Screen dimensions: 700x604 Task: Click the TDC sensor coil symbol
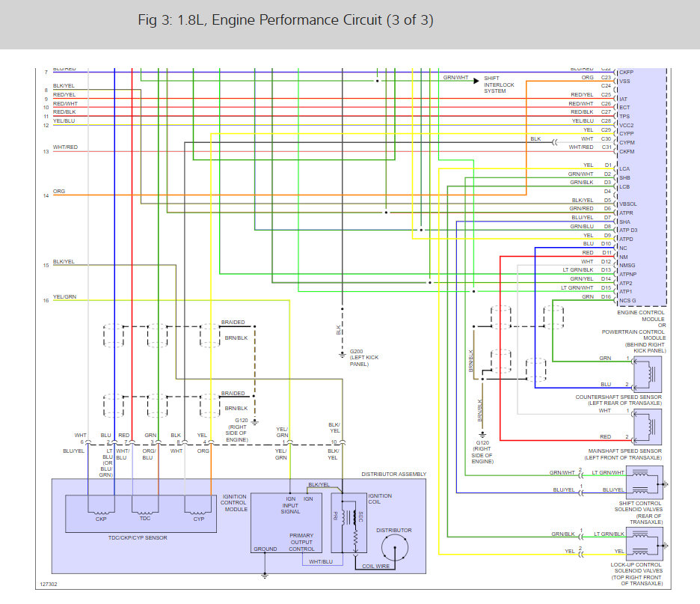[145, 513]
